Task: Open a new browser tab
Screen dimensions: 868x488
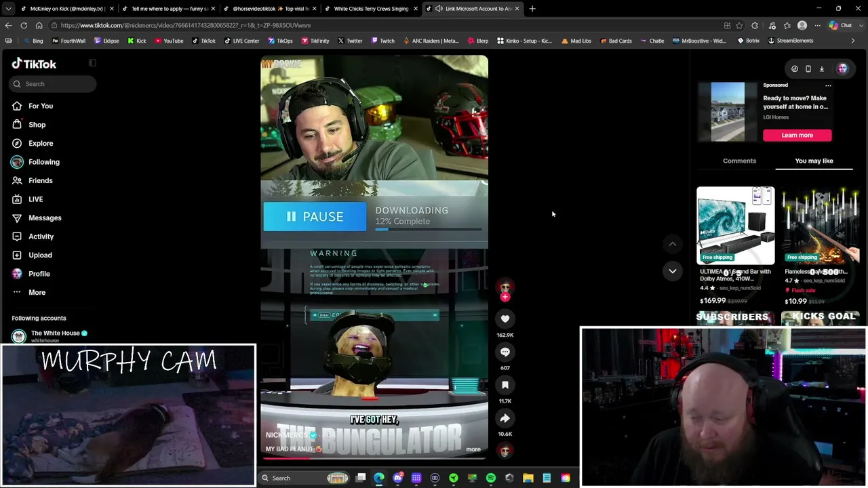Action: coord(532,9)
